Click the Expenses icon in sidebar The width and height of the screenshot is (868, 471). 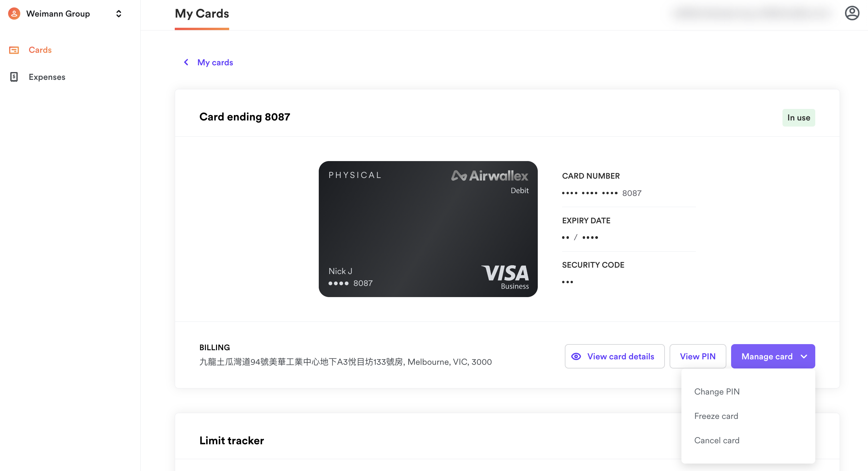(14, 76)
